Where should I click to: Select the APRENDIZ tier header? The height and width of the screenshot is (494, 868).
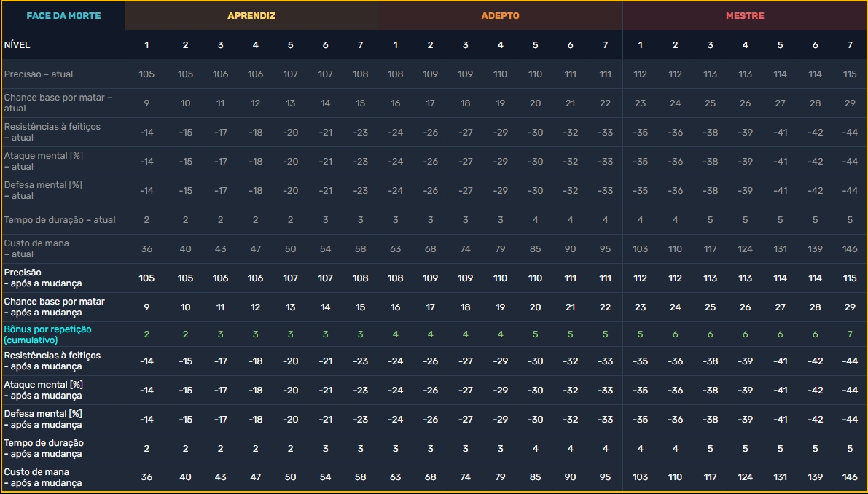pyautogui.click(x=251, y=15)
